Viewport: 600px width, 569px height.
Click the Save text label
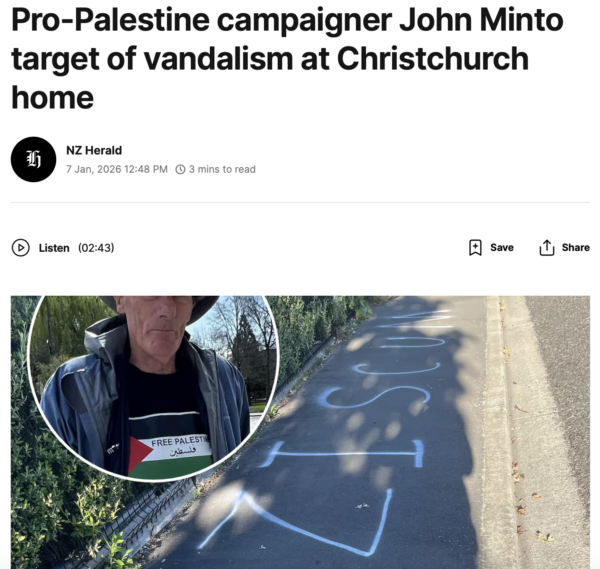502,248
